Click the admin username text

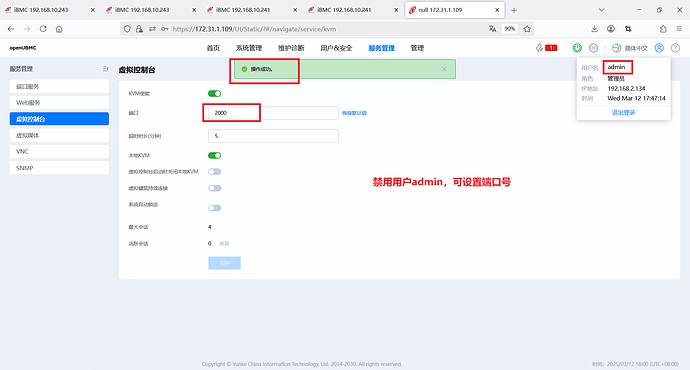click(616, 67)
